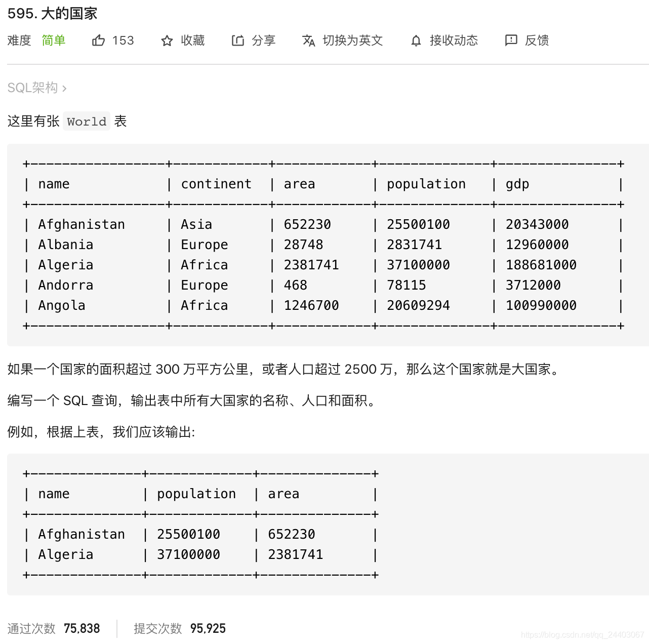This screenshot has width=649, height=644.
Task: Click the Afghanistan row in World table
Action: click(x=323, y=224)
